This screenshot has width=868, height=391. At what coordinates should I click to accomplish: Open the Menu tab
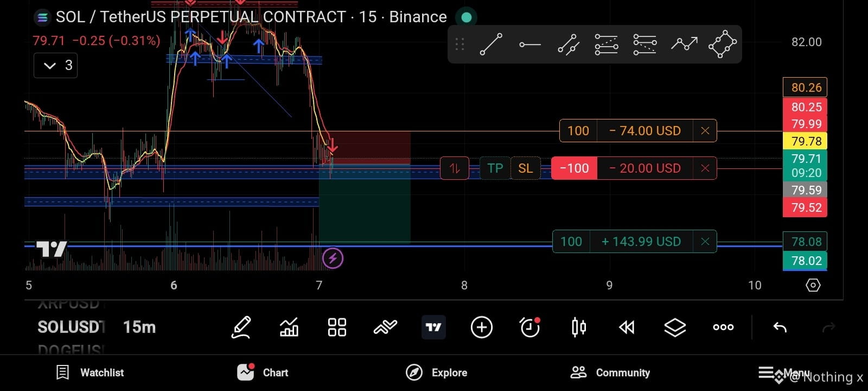coord(784,373)
